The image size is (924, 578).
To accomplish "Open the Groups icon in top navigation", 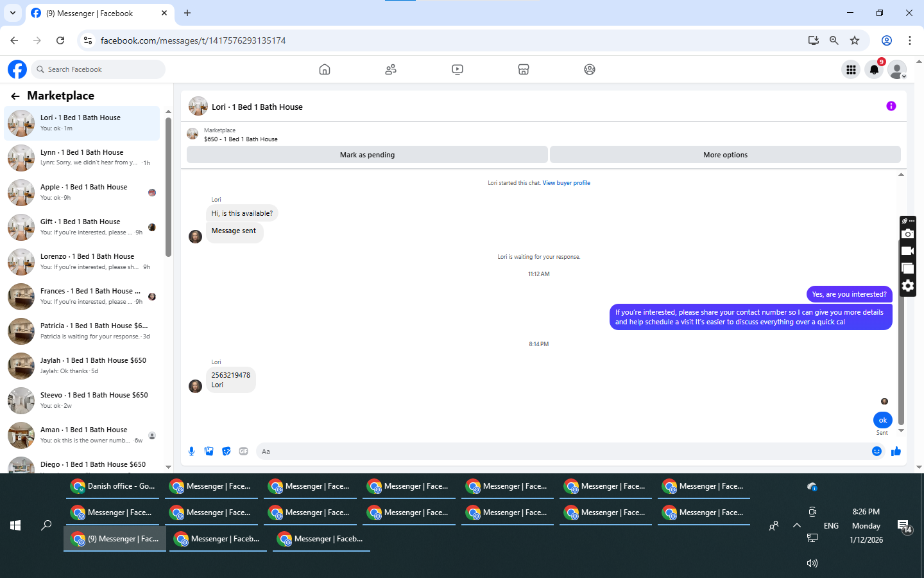I will pos(590,69).
